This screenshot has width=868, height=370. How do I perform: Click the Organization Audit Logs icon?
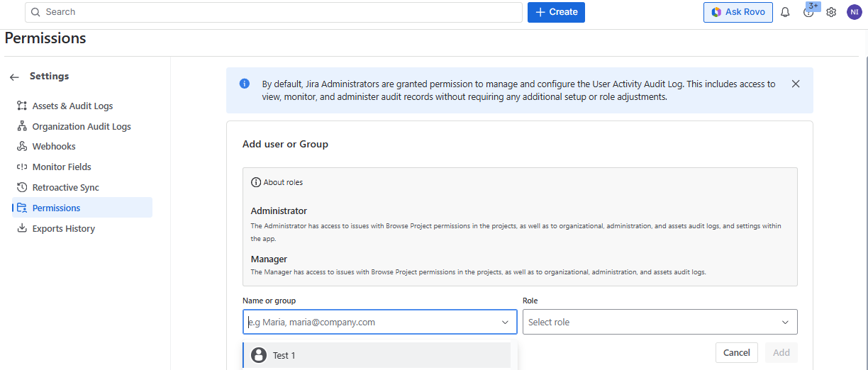[x=22, y=127]
